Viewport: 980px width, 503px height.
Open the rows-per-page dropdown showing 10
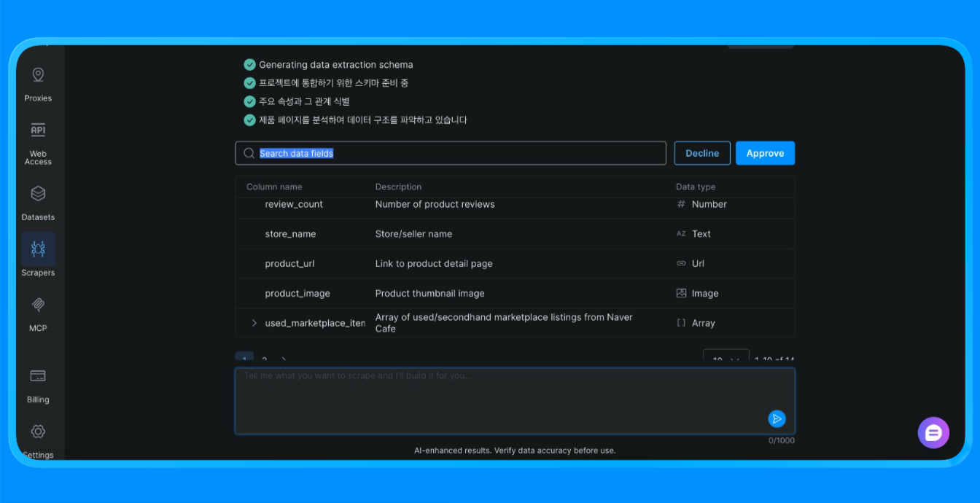pos(726,359)
